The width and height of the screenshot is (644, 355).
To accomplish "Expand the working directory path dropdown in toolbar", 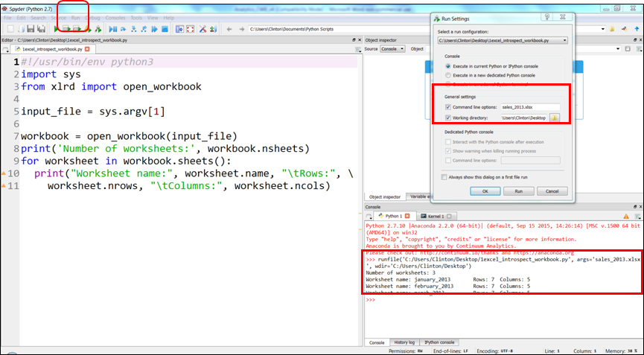I will [x=602, y=29].
